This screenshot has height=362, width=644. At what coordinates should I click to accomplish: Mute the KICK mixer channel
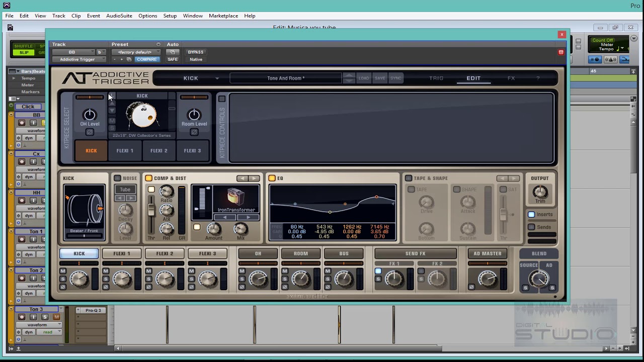63,271
